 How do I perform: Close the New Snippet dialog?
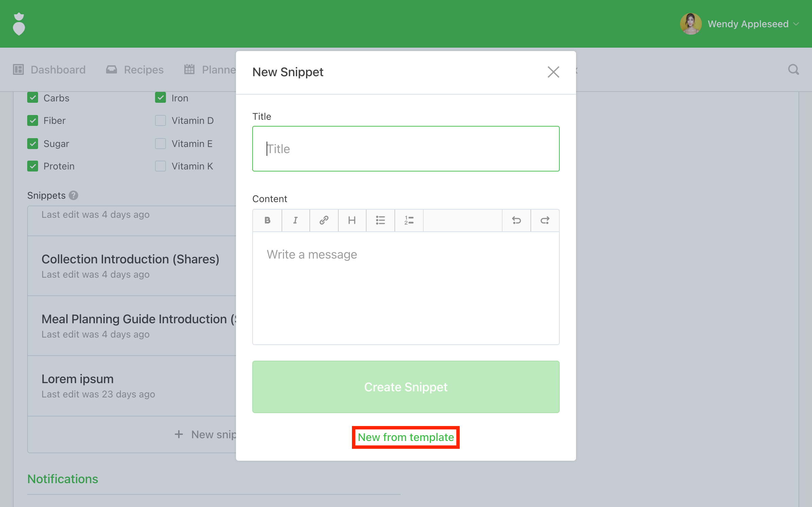(553, 72)
